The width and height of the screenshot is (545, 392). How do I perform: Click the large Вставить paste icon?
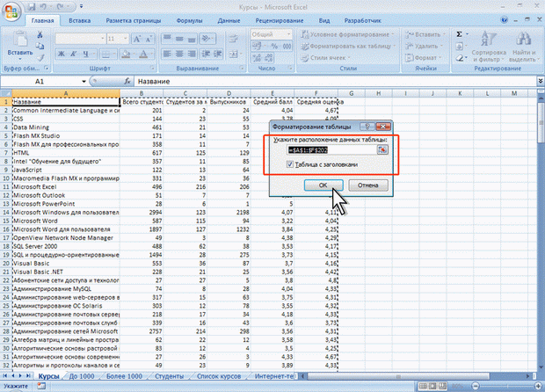point(20,39)
